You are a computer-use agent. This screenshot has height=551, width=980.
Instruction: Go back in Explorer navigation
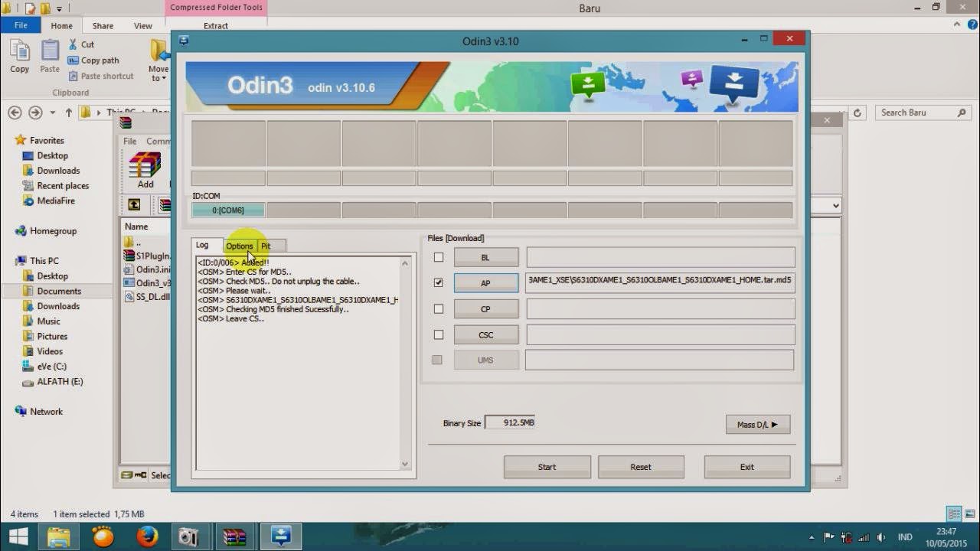click(x=15, y=112)
